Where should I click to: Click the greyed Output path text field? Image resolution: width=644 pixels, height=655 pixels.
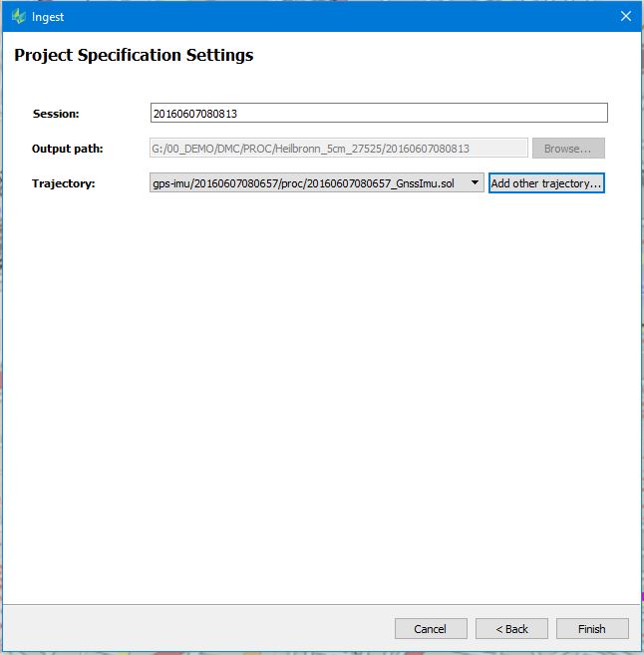coord(339,149)
